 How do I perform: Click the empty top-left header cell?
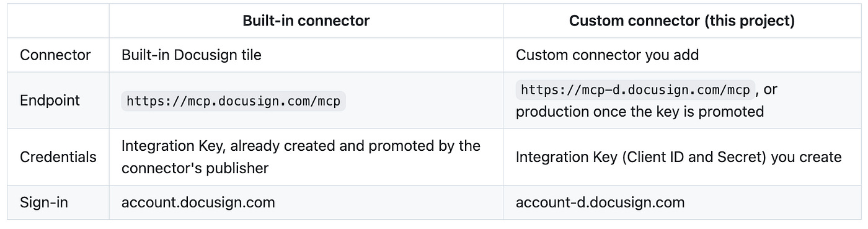[x=58, y=21]
